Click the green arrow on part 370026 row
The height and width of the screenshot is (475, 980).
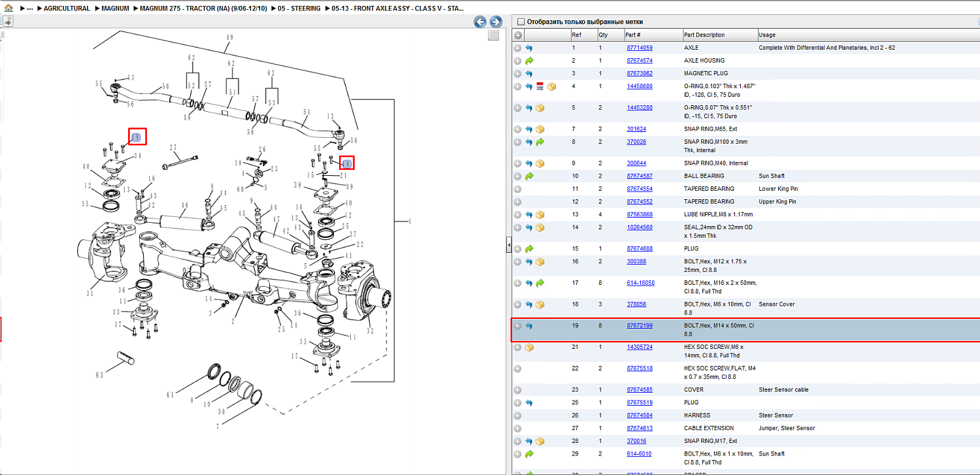pyautogui.click(x=540, y=142)
